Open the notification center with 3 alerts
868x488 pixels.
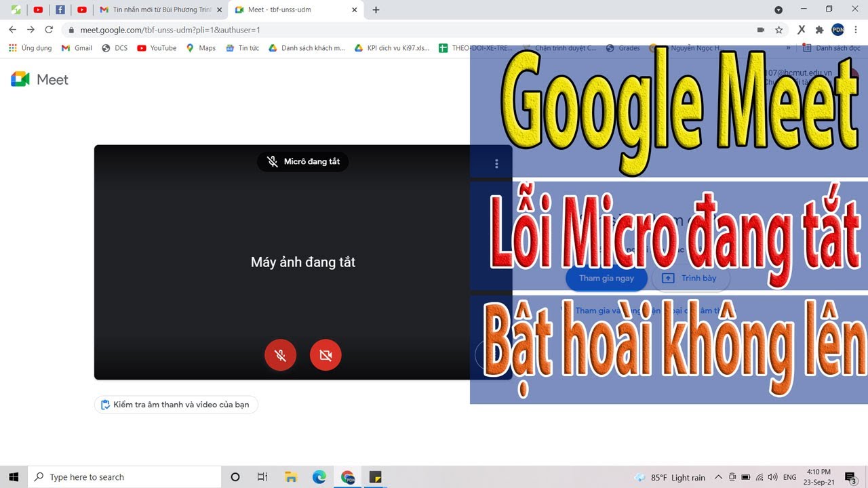coord(850,477)
